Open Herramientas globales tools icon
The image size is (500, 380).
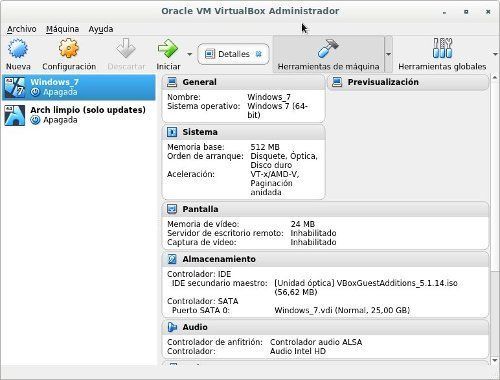tap(442, 48)
